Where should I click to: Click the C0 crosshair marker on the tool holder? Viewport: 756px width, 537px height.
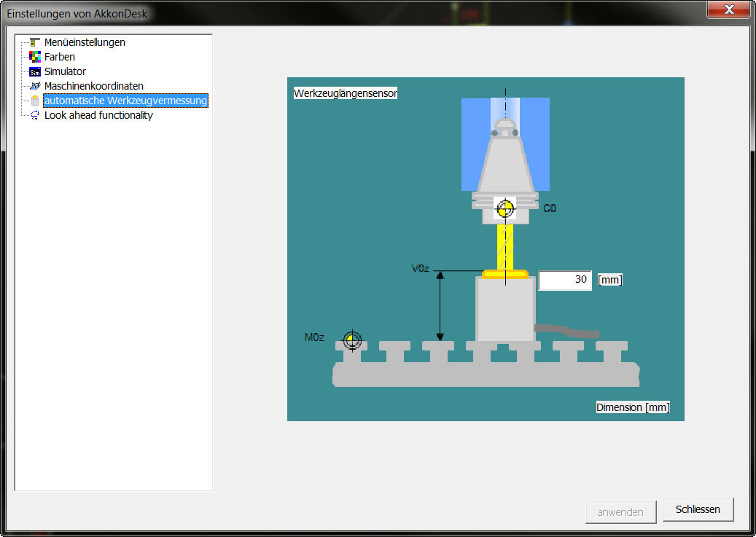click(504, 209)
